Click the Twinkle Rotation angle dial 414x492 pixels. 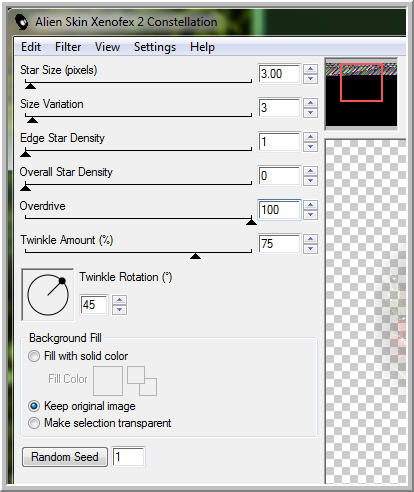pos(48,295)
